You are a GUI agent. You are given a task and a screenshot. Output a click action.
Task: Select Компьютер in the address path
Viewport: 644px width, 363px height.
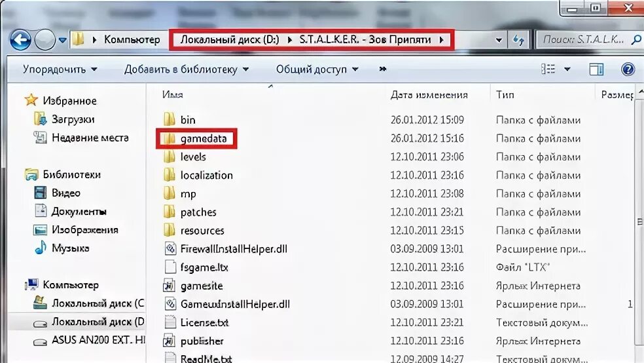(x=132, y=39)
